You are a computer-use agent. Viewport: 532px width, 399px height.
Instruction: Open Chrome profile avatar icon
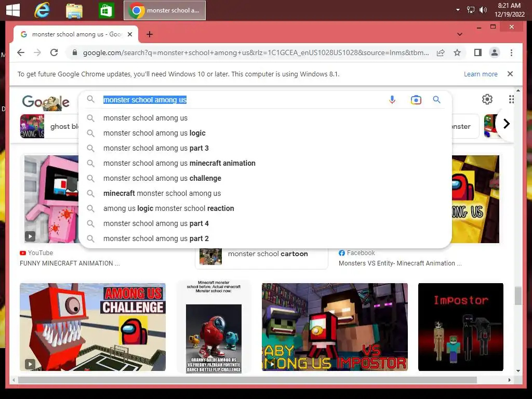(x=495, y=52)
